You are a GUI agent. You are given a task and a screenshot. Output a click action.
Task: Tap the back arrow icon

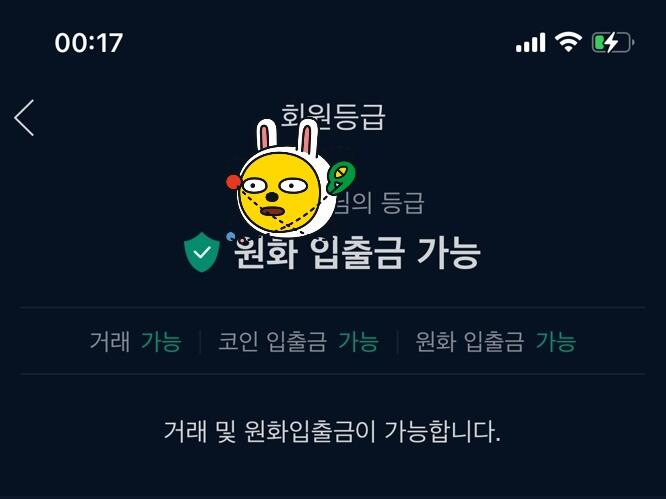pos(24,118)
